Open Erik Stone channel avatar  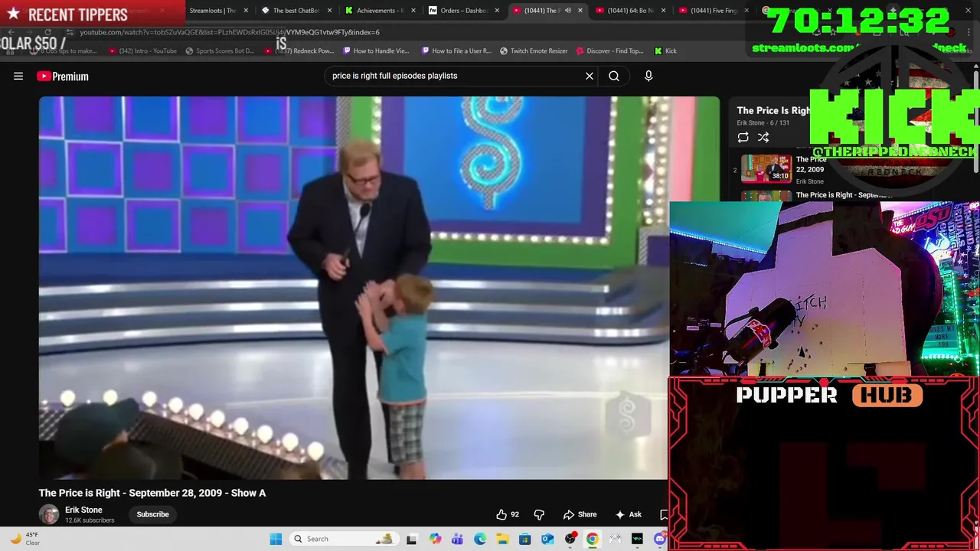[x=49, y=514]
